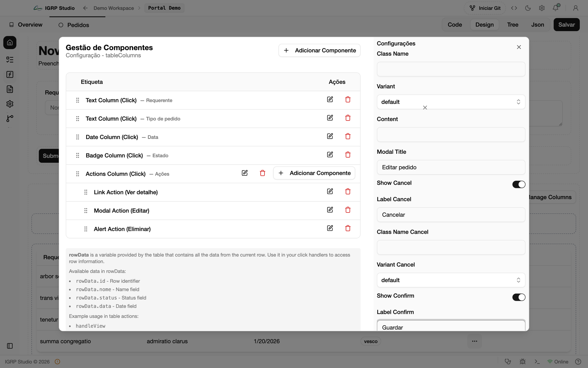Click the back arrow in header
Screen dimensions: 588x368
pyautogui.click(x=85, y=8)
